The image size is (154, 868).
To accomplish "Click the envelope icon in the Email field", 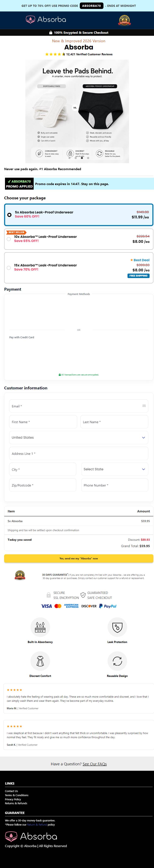I will point(144,406).
